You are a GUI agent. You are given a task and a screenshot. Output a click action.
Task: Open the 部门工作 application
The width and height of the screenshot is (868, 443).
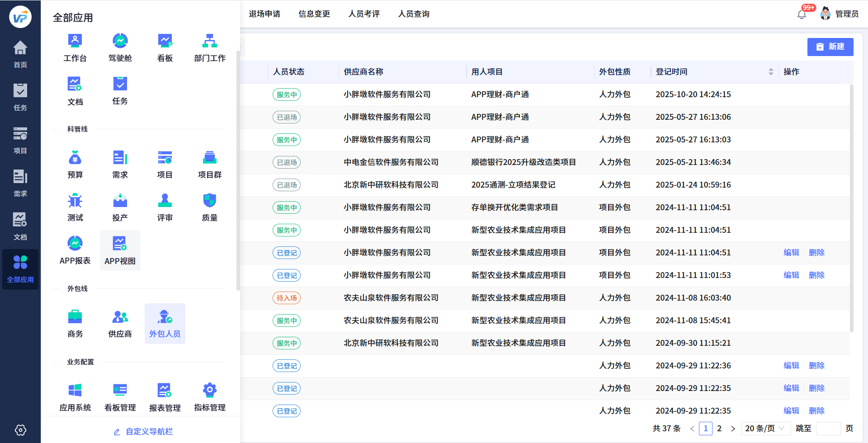209,47
